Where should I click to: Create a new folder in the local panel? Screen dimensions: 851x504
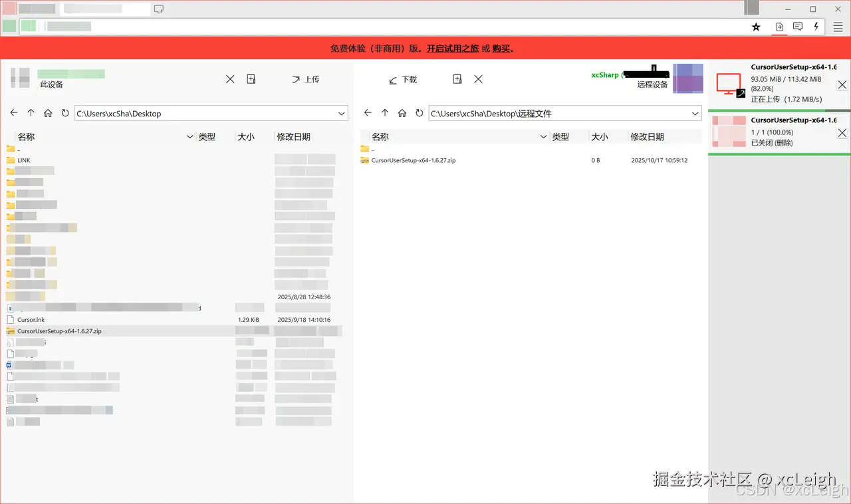pyautogui.click(x=251, y=78)
